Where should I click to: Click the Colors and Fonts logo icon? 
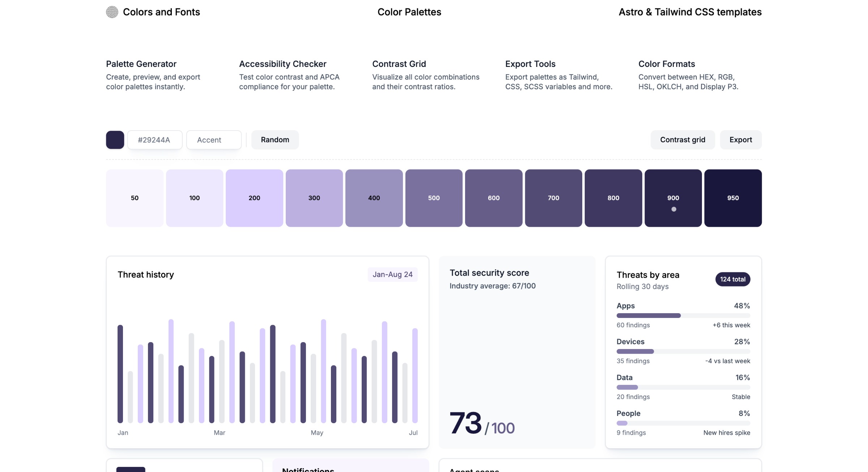[x=112, y=12]
